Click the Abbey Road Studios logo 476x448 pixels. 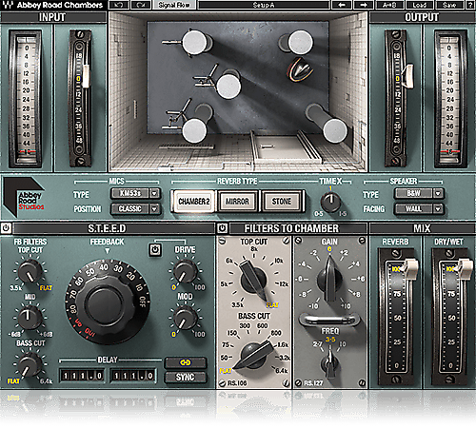[x=24, y=197]
